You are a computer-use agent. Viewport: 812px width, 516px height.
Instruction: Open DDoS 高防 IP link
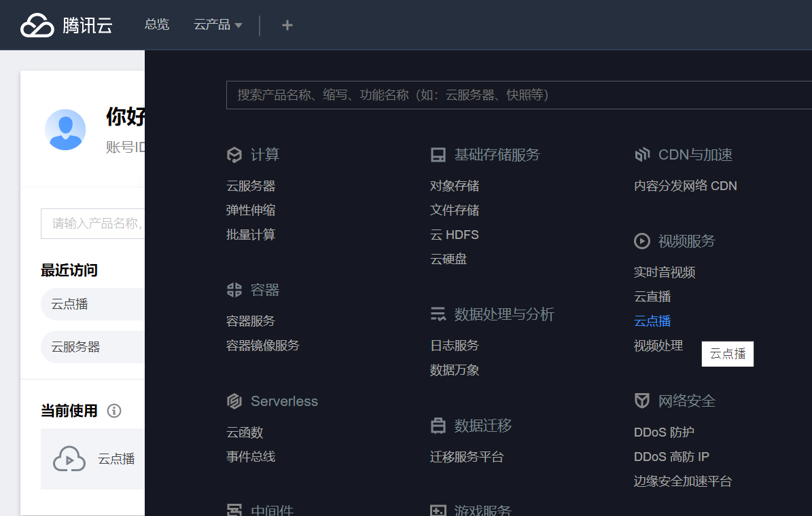[671, 457]
